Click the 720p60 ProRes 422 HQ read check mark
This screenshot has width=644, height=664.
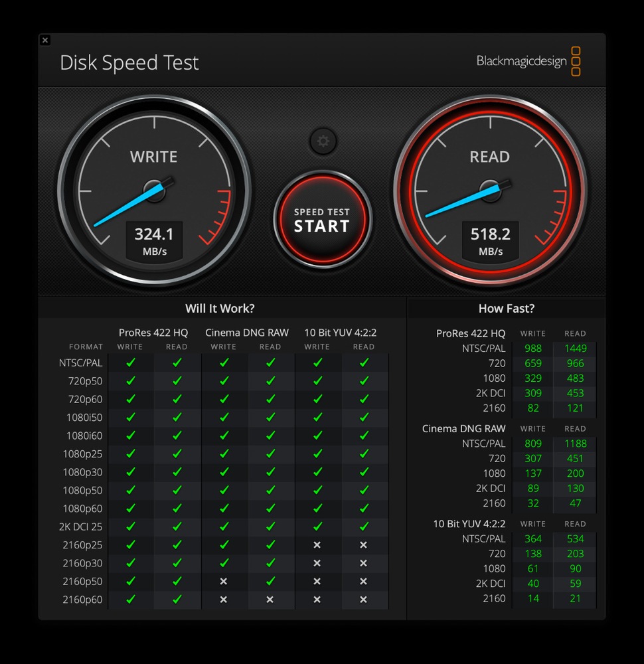click(177, 399)
